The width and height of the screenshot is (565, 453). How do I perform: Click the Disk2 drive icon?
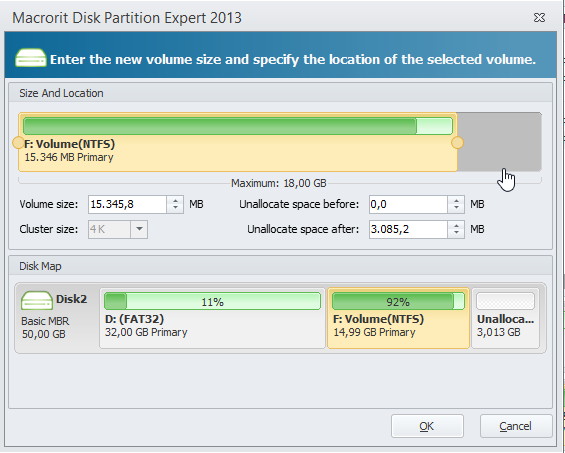(x=37, y=301)
